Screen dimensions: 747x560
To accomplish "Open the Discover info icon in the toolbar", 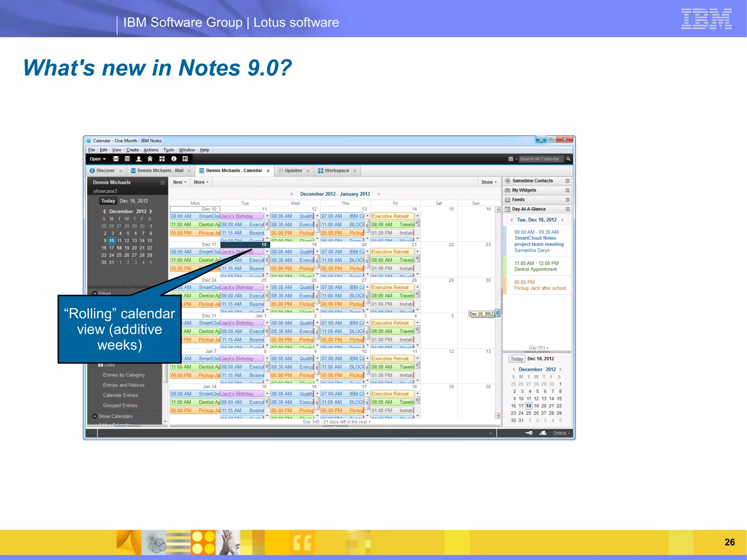I will point(174,159).
